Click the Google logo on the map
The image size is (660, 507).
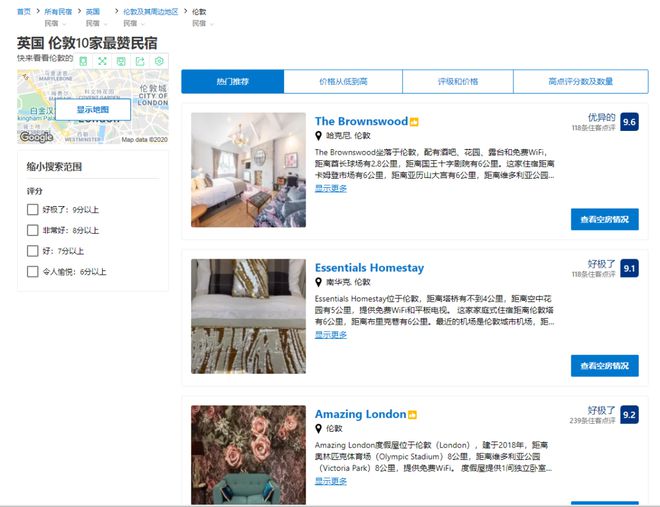[x=37, y=137]
